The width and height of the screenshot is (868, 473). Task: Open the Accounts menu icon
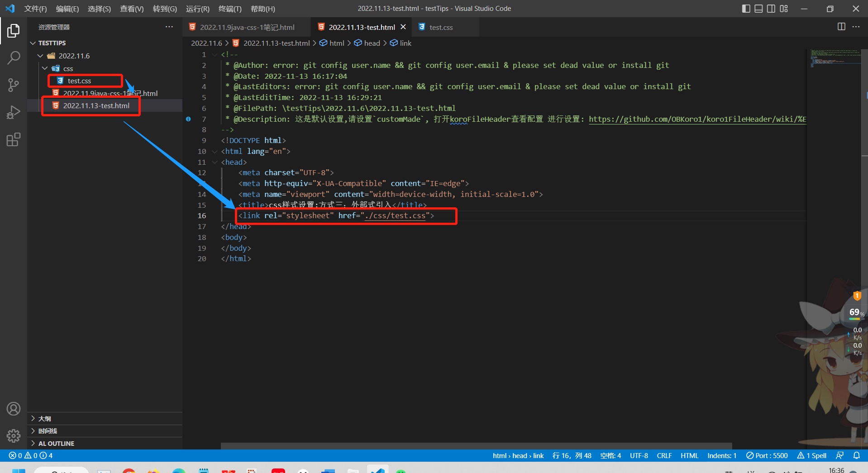(14, 409)
